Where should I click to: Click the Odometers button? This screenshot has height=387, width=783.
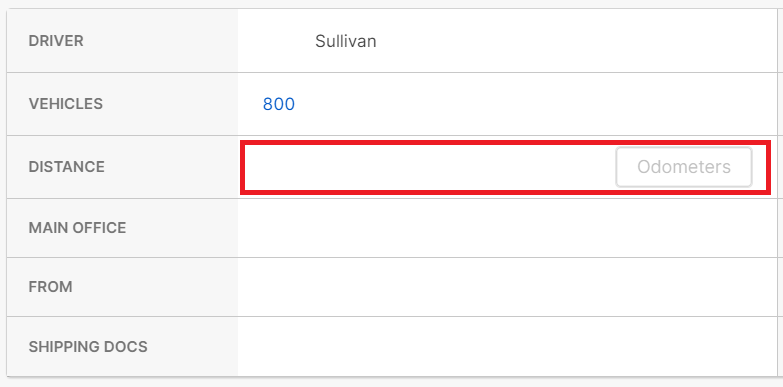[x=684, y=167]
